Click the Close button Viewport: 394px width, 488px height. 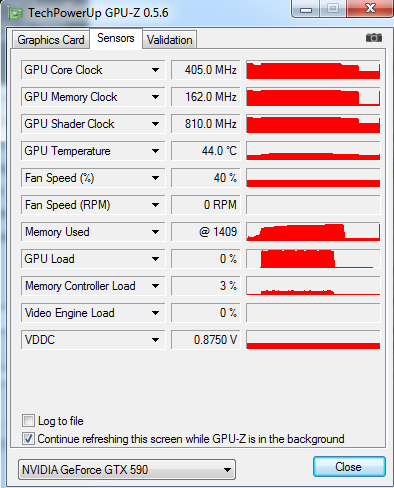(x=349, y=467)
